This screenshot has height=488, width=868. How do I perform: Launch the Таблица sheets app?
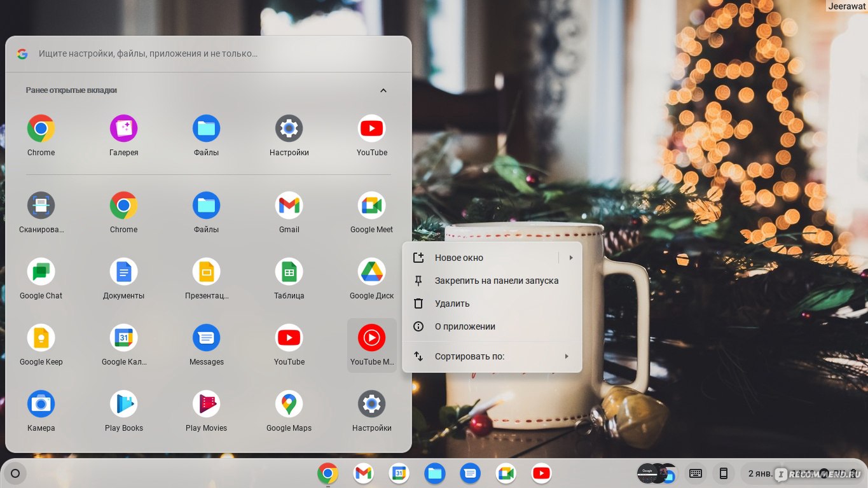click(x=289, y=272)
